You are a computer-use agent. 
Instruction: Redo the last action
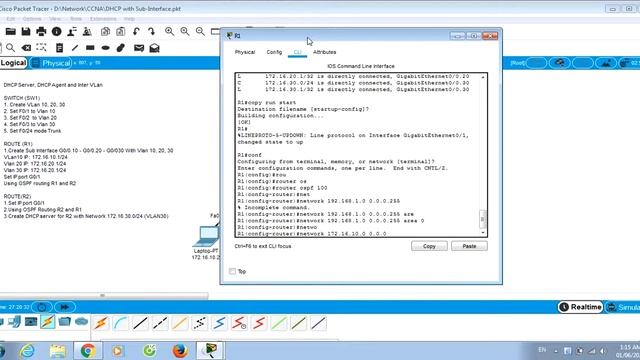151,31
